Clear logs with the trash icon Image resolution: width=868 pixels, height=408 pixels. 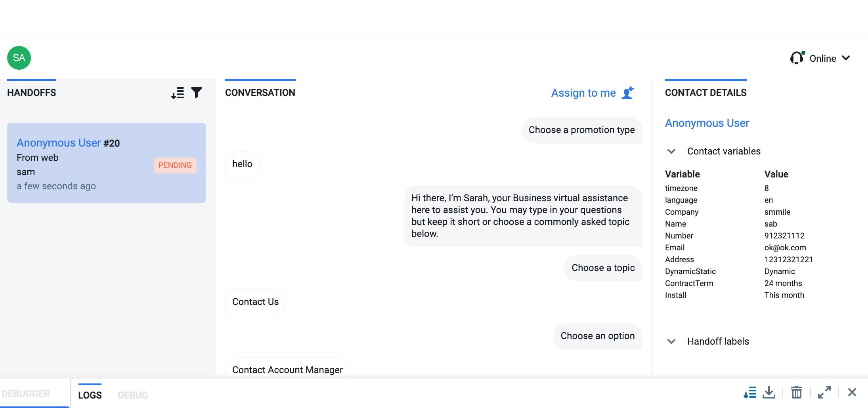(x=797, y=393)
